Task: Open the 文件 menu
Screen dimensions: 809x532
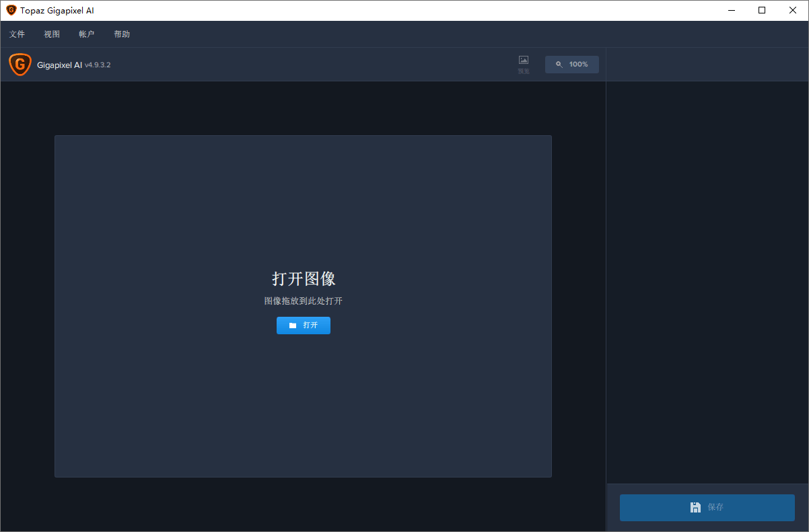Action: [17, 33]
